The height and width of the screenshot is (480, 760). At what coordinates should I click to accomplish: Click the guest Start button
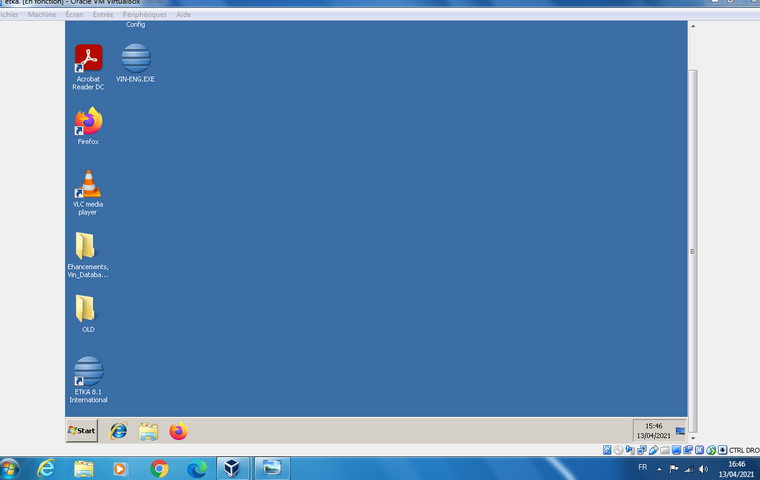click(x=81, y=431)
